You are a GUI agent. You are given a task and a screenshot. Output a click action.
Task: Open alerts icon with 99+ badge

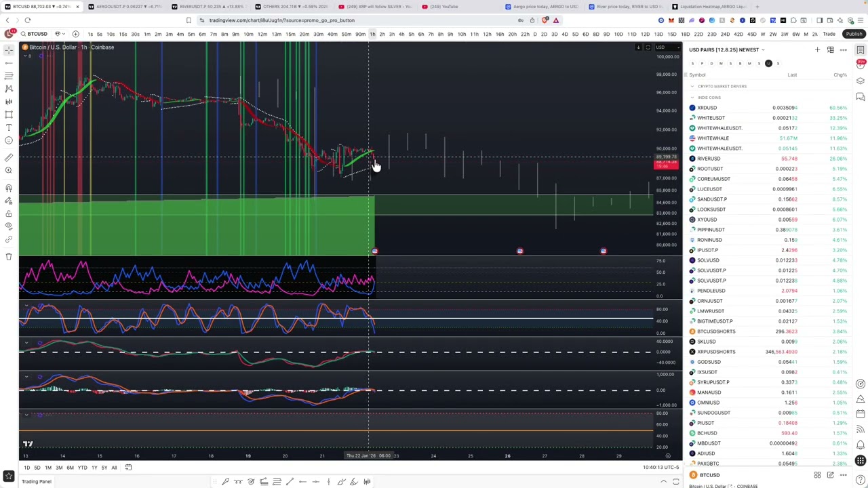coord(860,64)
